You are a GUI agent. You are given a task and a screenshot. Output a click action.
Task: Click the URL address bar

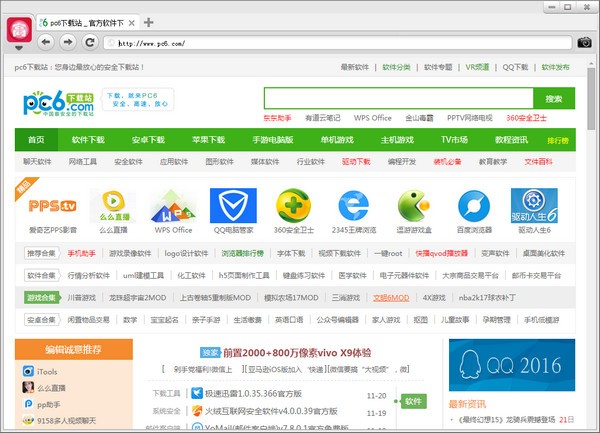[x=330, y=43]
